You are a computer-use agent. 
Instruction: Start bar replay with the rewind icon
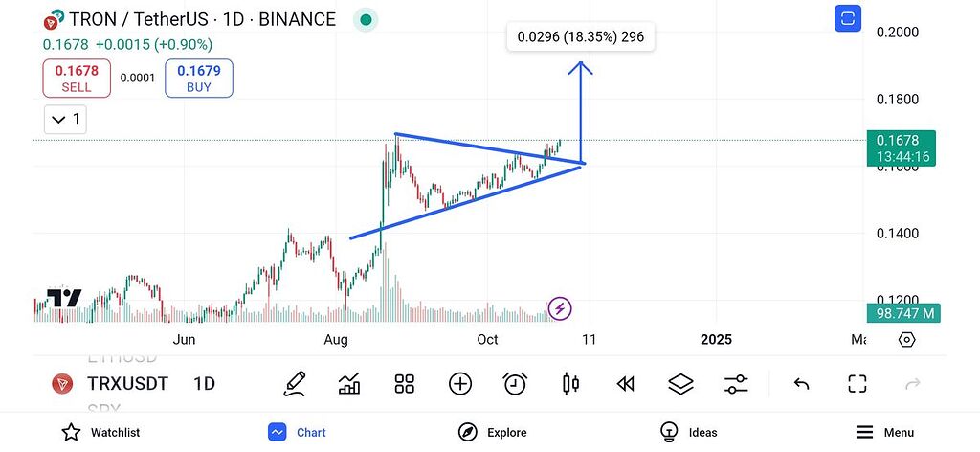pyautogui.click(x=626, y=384)
